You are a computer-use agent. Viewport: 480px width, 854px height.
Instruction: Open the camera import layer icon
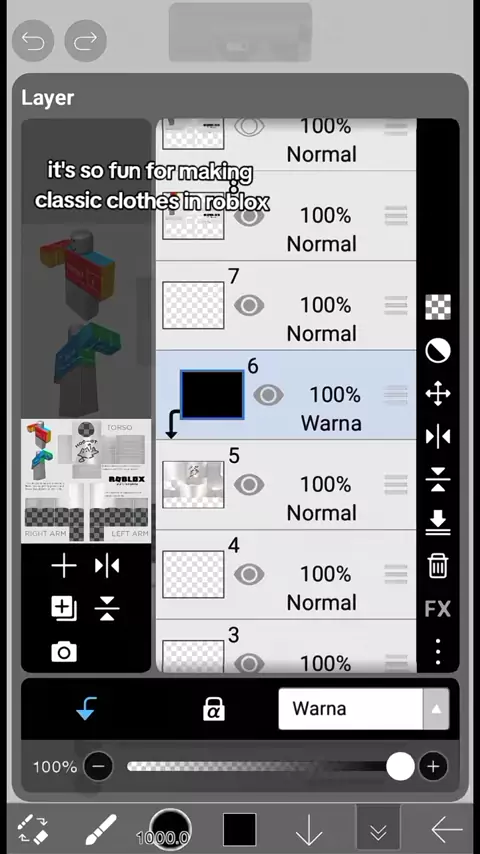(64, 652)
